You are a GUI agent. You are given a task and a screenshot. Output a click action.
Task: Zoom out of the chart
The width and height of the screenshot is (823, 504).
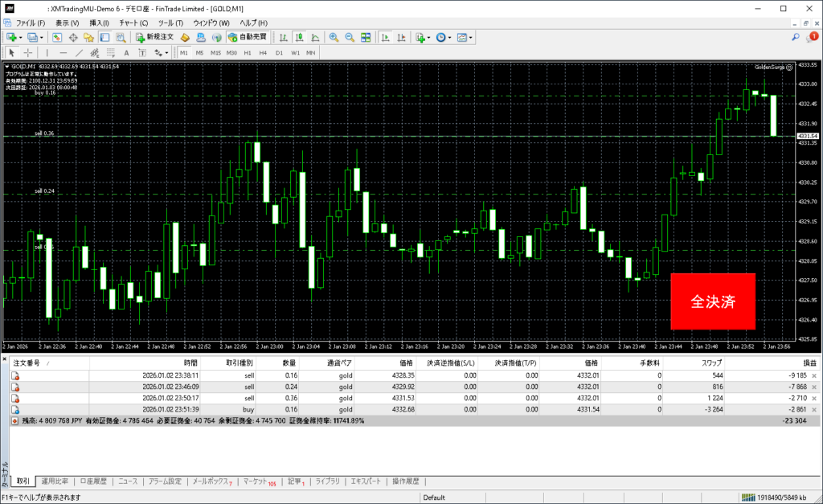click(x=350, y=37)
